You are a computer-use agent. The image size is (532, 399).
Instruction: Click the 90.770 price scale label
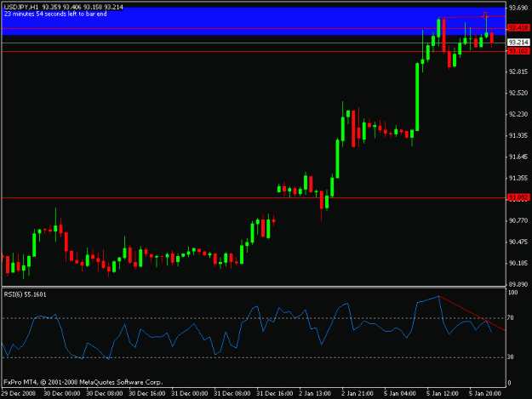518,220
